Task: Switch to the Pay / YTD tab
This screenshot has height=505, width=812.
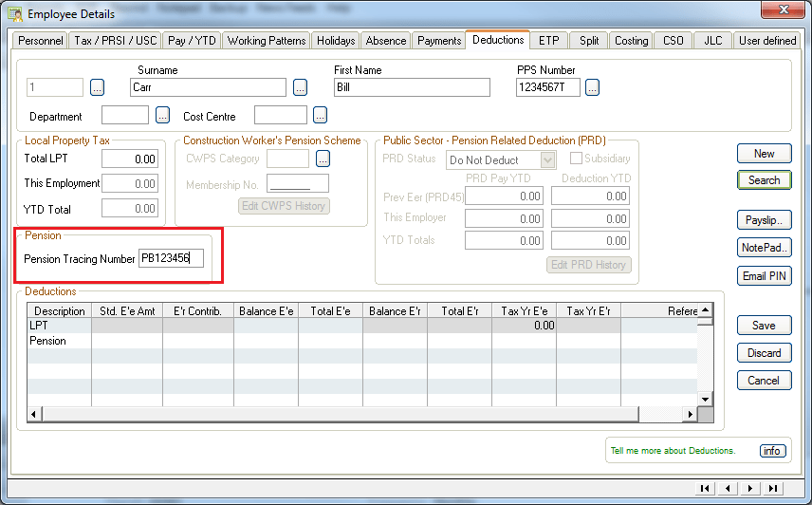Action: [x=192, y=41]
